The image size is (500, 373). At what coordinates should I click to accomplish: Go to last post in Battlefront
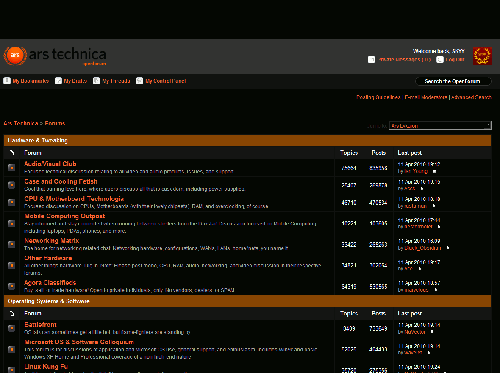(x=432, y=332)
